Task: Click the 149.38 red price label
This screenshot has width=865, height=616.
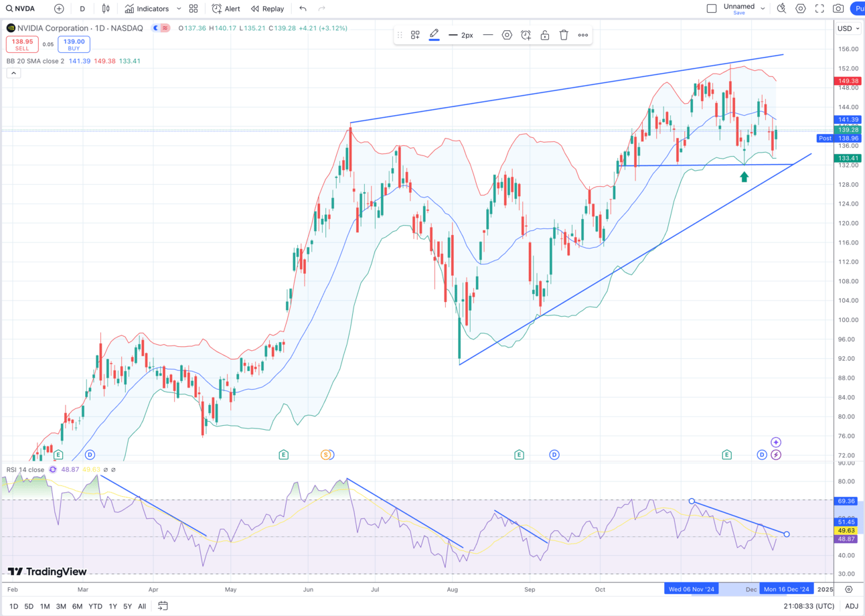Action: click(x=847, y=81)
